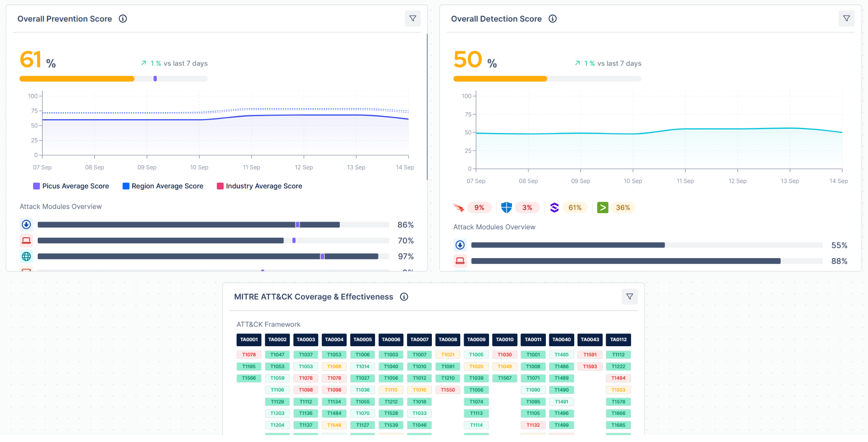The image size is (868, 442).
Task: Select the TA0112 tactic header
Action: [x=618, y=339]
